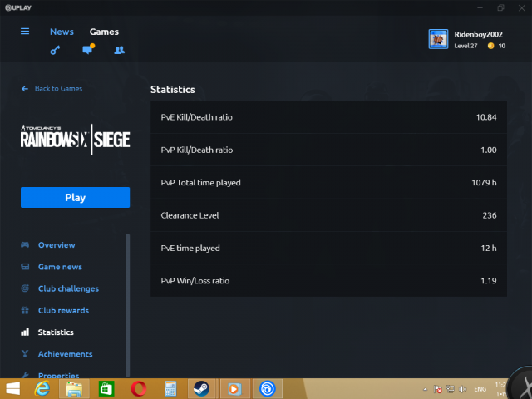Click the Achievements medal icon
This screenshot has width=532, height=399.
point(25,353)
